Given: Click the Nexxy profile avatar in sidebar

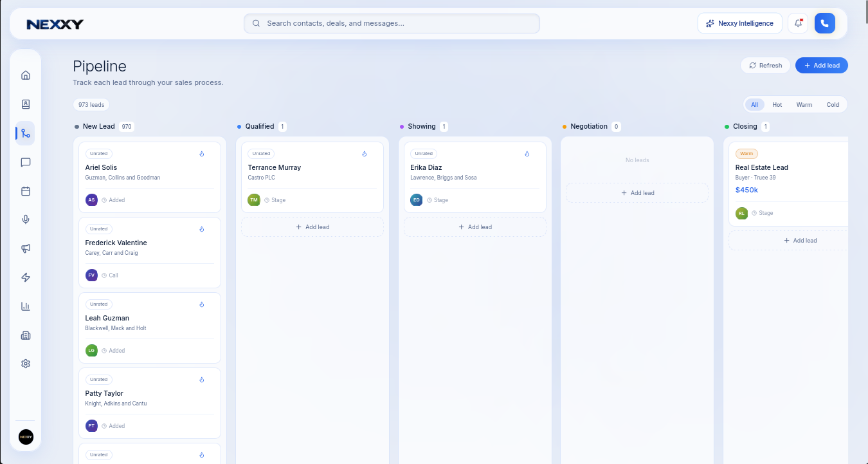Looking at the screenshot, I should tap(26, 437).
